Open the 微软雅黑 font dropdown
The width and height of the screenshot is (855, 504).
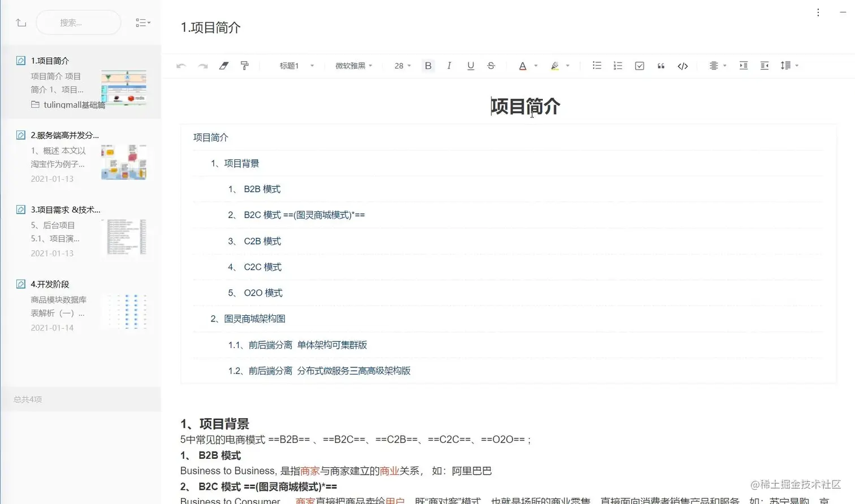coord(354,66)
